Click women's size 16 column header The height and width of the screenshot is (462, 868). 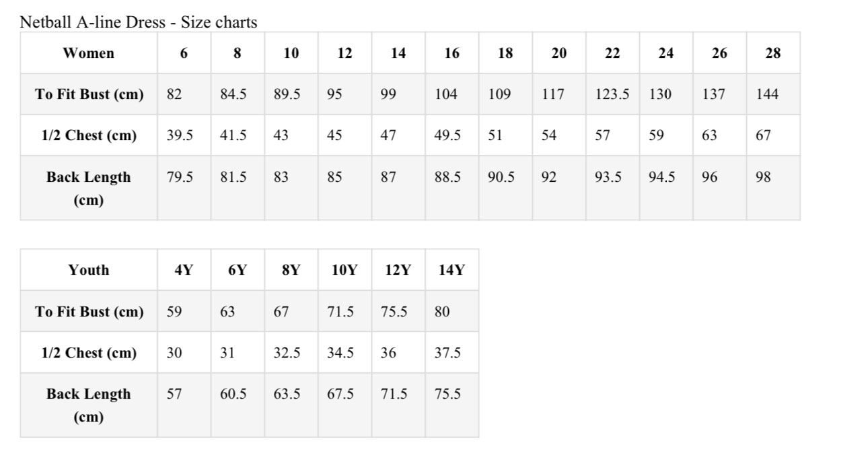[x=452, y=53]
